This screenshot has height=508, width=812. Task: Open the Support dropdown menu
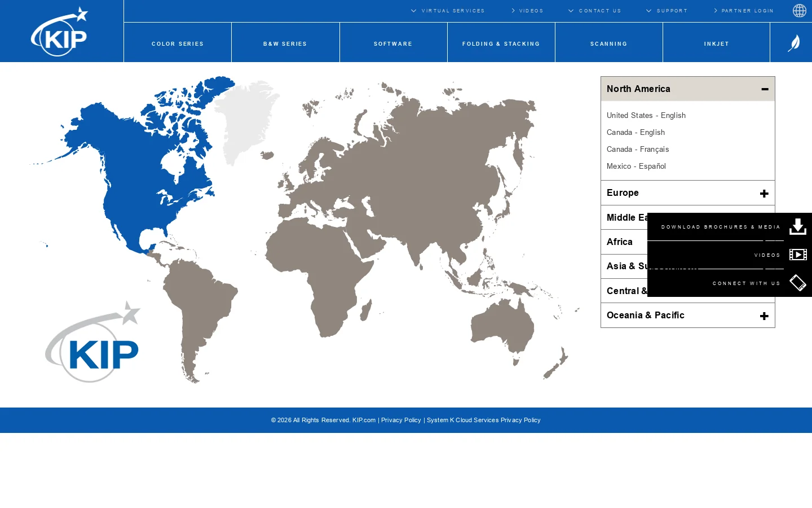tap(667, 11)
